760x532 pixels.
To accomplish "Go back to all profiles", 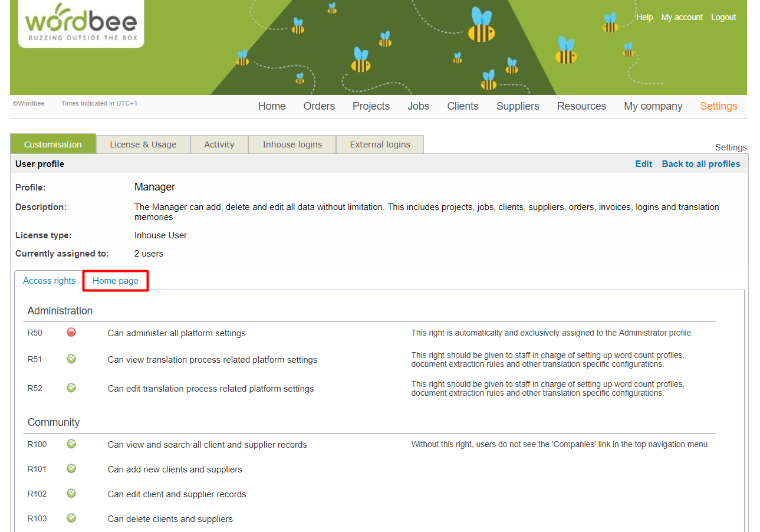I will click(700, 164).
